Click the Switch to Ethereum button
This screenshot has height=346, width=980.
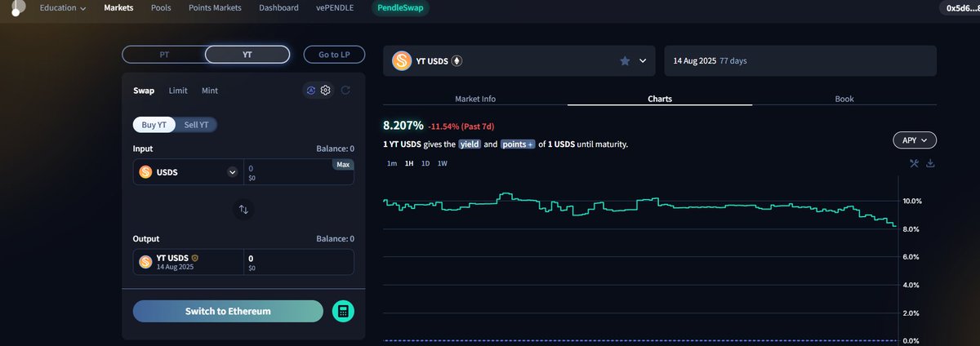click(x=228, y=311)
